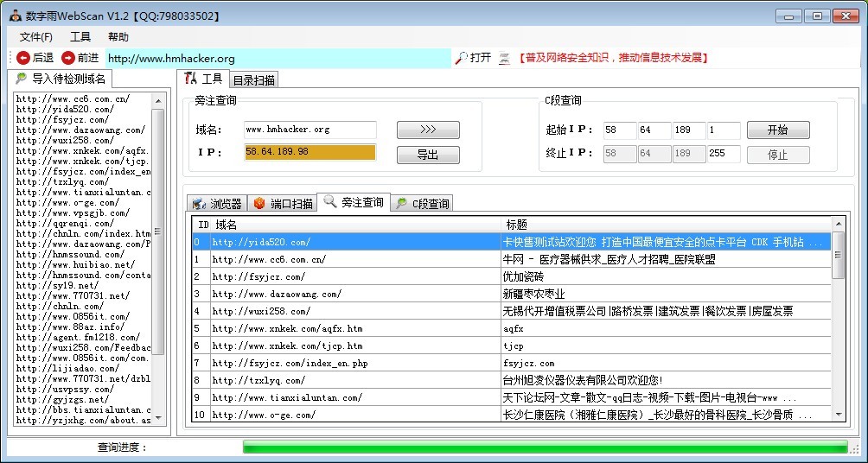This screenshot has height=463, width=868.
Task: Select result row http://www.xnkek.com/tjcp.htm
Action: (x=512, y=346)
